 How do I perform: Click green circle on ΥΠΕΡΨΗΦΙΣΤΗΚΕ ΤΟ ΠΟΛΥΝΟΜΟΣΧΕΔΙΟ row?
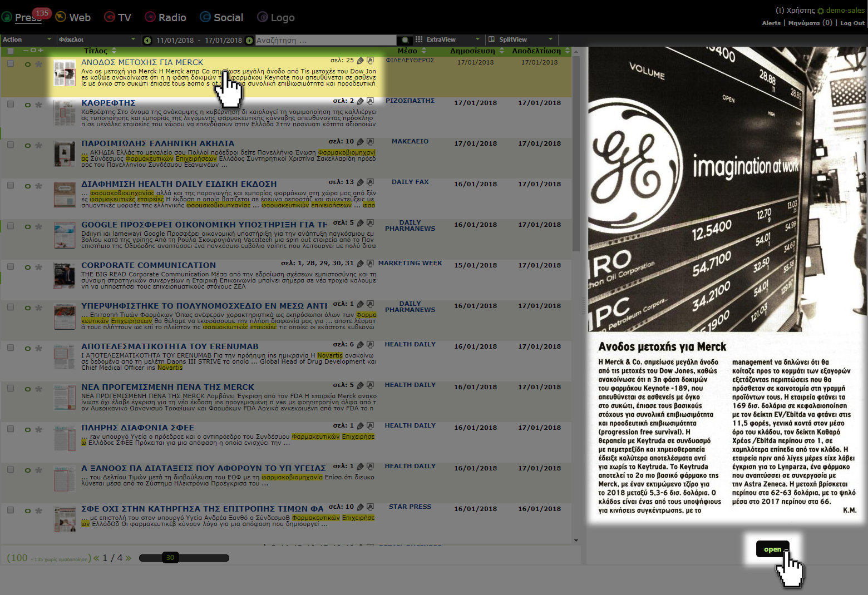point(27,308)
